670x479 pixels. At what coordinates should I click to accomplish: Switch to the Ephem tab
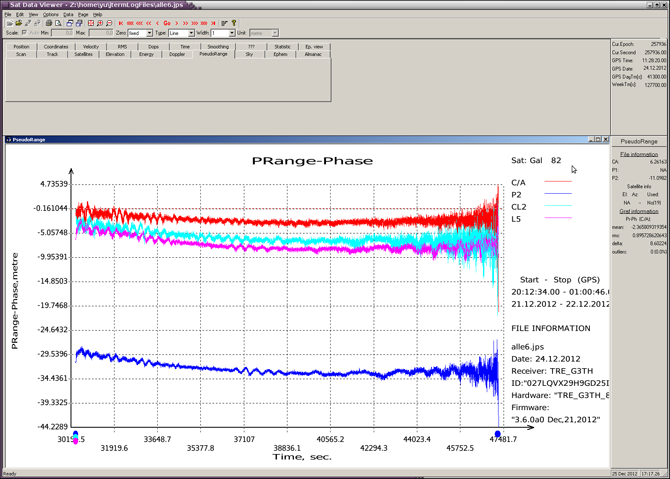tap(280, 54)
